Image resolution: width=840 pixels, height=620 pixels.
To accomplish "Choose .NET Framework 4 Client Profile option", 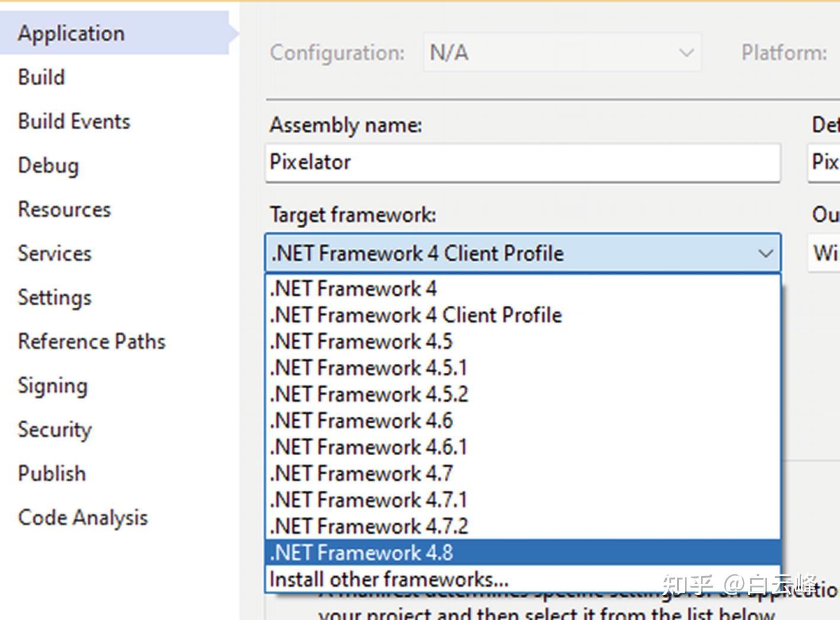I will [x=416, y=315].
